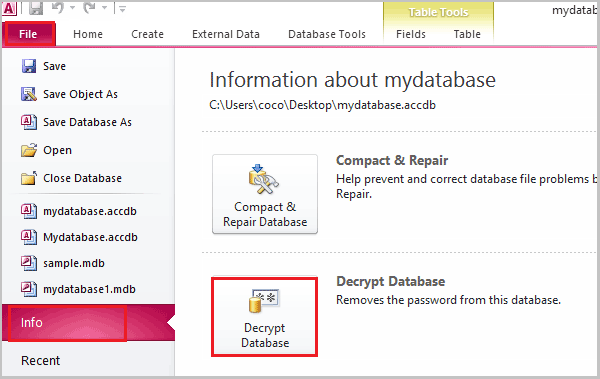Open the File tab

coord(29,34)
